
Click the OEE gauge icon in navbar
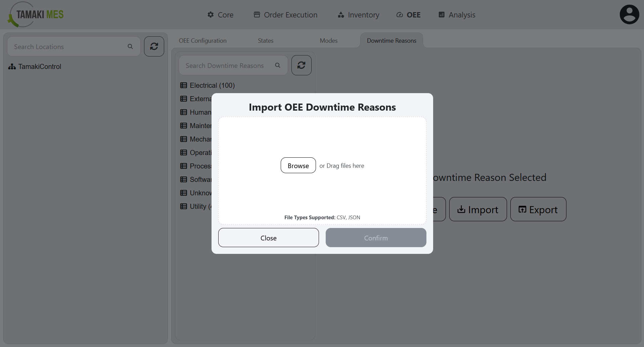399,15
